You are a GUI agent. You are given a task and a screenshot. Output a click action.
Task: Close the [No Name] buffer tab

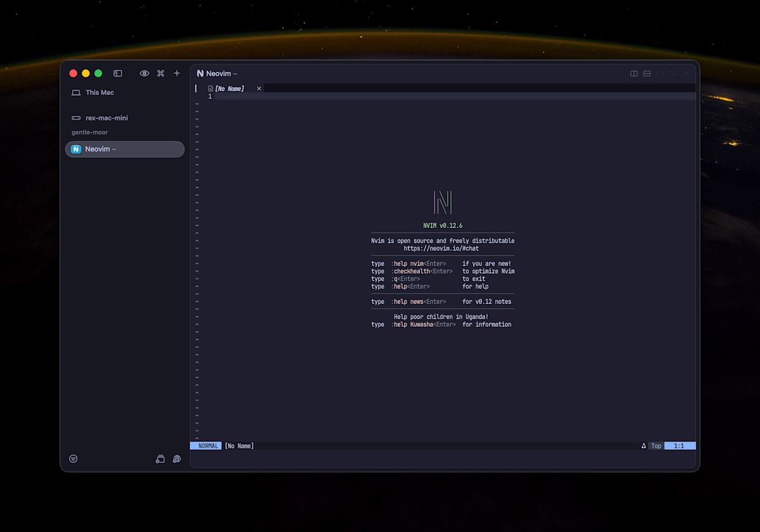tap(259, 89)
